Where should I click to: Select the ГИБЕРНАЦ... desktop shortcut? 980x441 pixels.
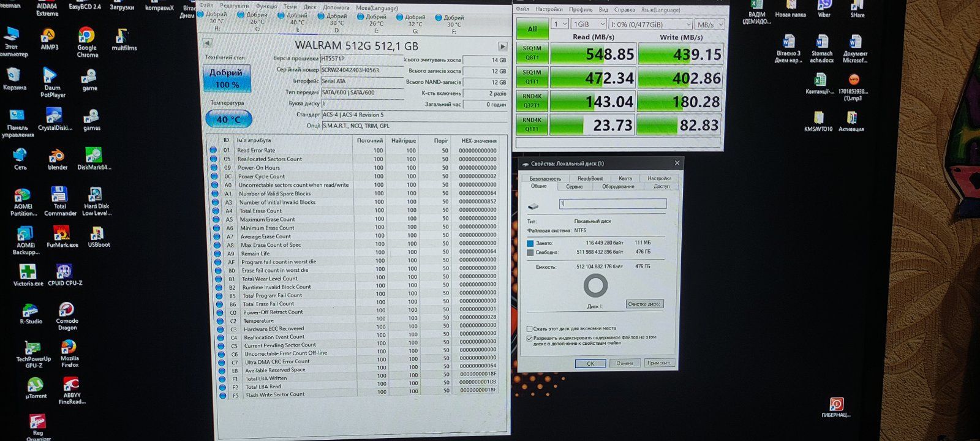pyautogui.click(x=836, y=408)
